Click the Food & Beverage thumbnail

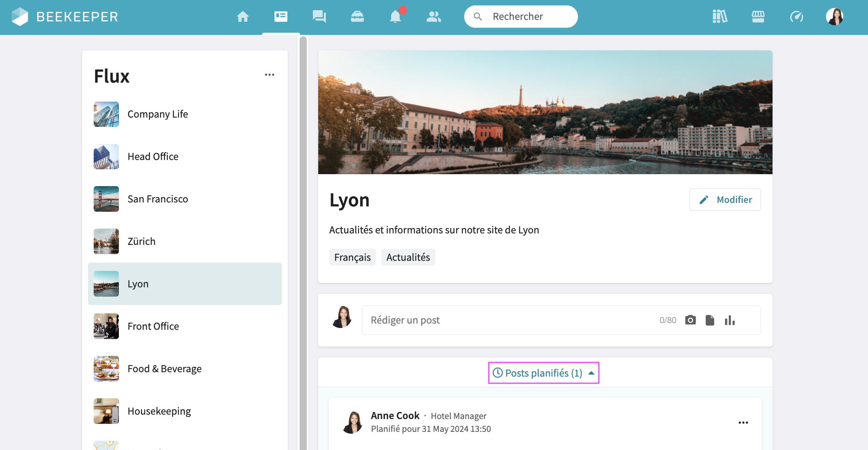click(x=106, y=369)
